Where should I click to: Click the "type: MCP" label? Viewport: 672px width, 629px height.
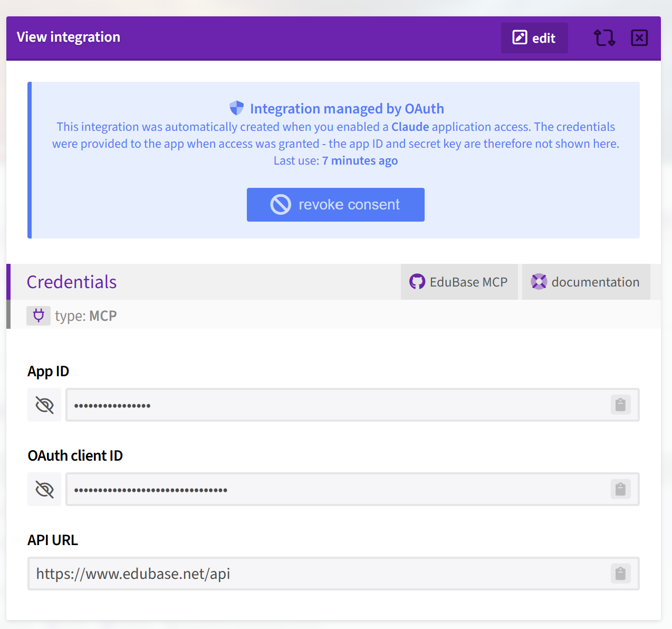tap(86, 316)
